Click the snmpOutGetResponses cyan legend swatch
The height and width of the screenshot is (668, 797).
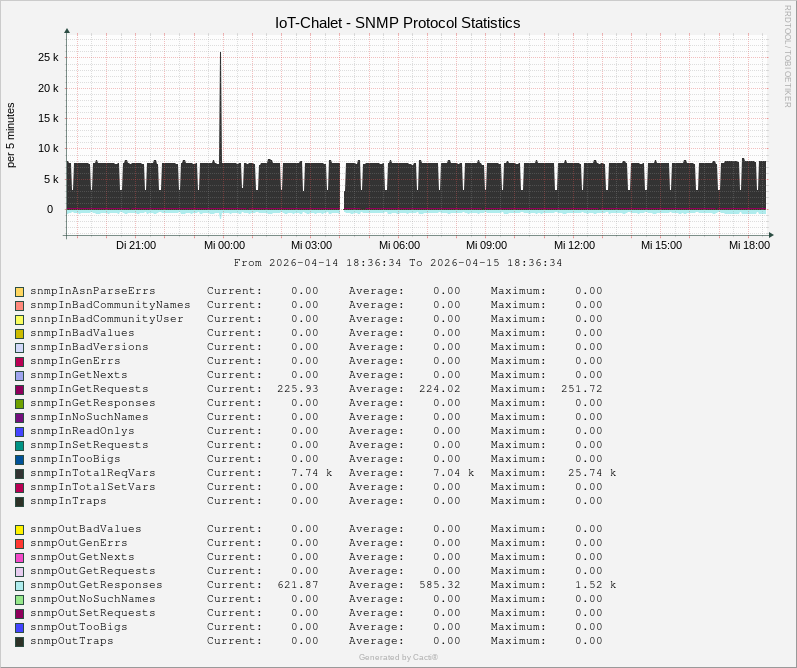click(x=19, y=585)
